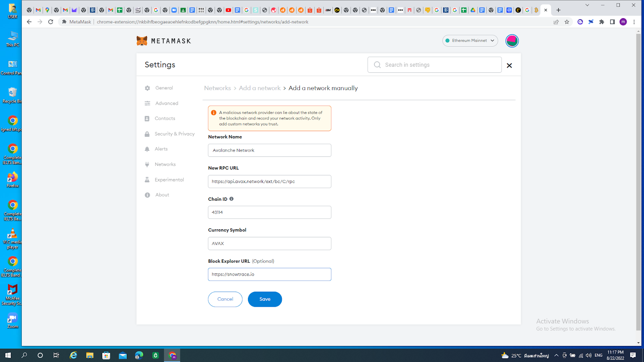
Task: Close the Settings page with the X
Action: click(509, 66)
